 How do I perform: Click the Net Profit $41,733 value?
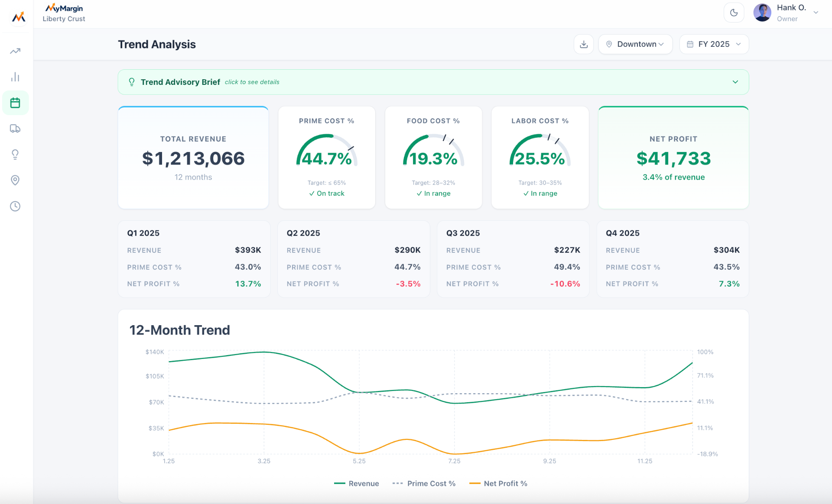pos(673,158)
